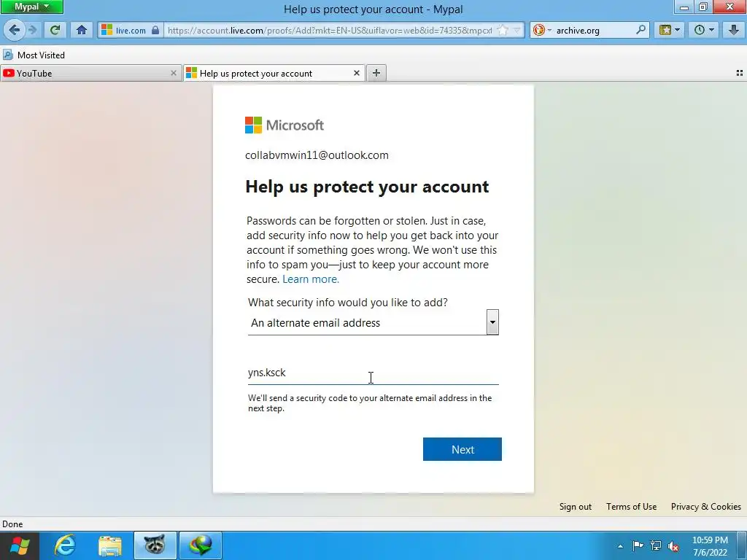Bookmark this page with the star icon
The width and height of the screenshot is (747, 560).
point(503,30)
